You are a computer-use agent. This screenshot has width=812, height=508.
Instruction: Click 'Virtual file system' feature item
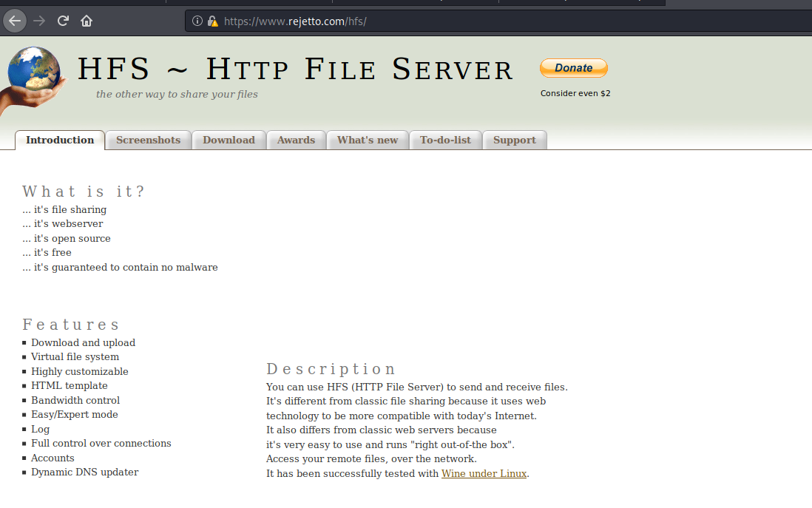click(x=75, y=357)
